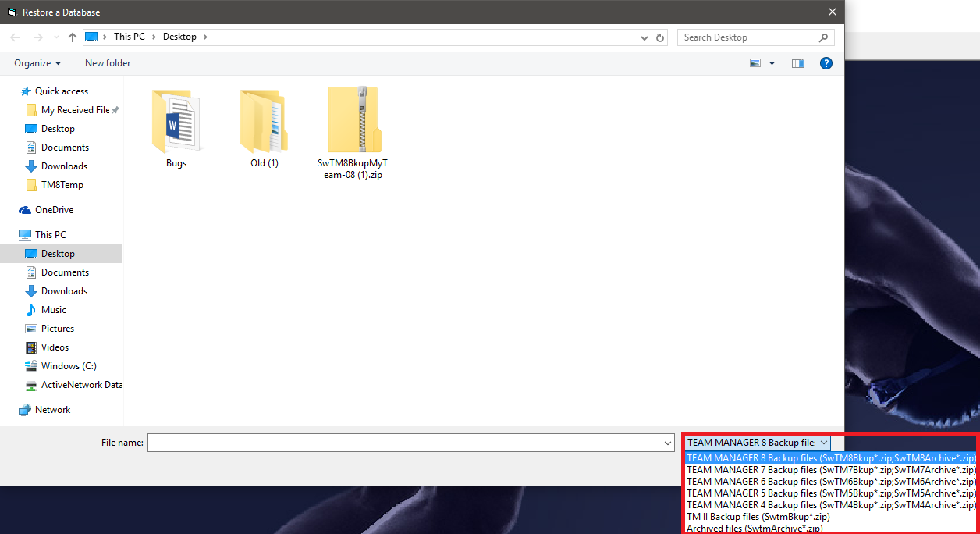Screen dimensions: 980x534
Task: Refresh the Desktop folder view
Action: pyautogui.click(x=660, y=37)
